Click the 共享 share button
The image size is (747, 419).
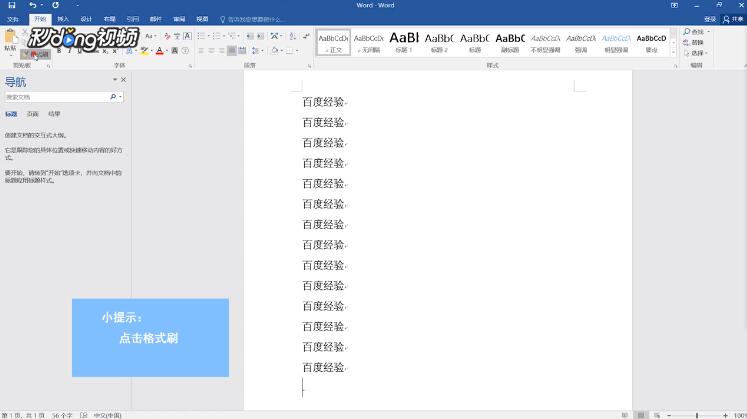(x=733, y=19)
